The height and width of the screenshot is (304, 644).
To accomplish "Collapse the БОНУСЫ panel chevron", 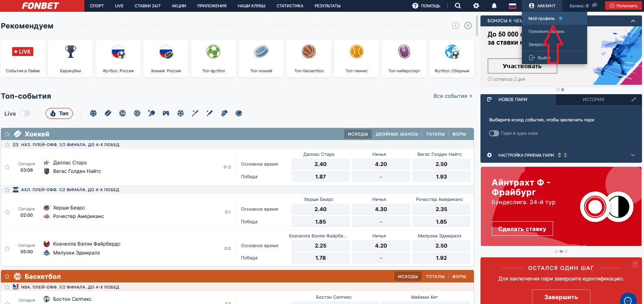I will click(633, 21).
